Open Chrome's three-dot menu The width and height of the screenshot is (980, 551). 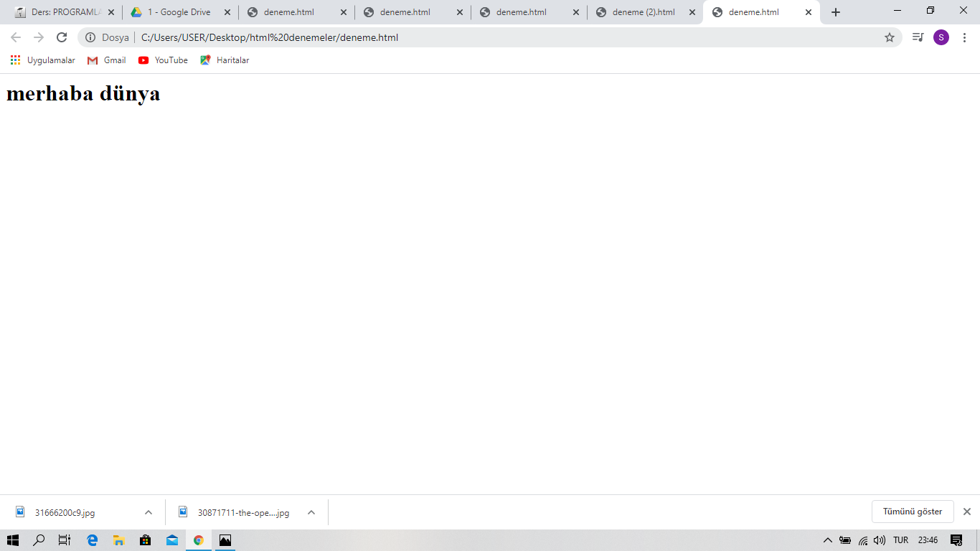tap(965, 37)
